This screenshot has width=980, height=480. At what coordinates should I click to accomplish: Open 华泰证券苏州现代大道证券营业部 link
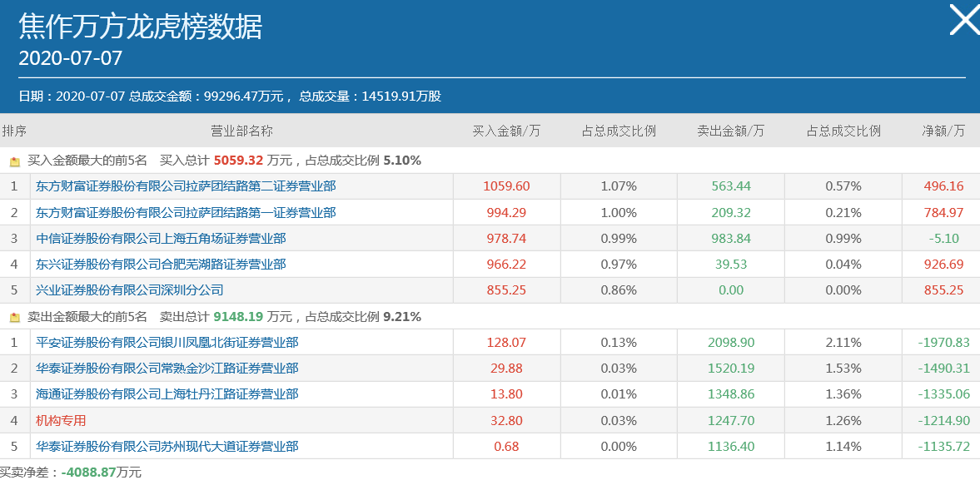point(167,446)
